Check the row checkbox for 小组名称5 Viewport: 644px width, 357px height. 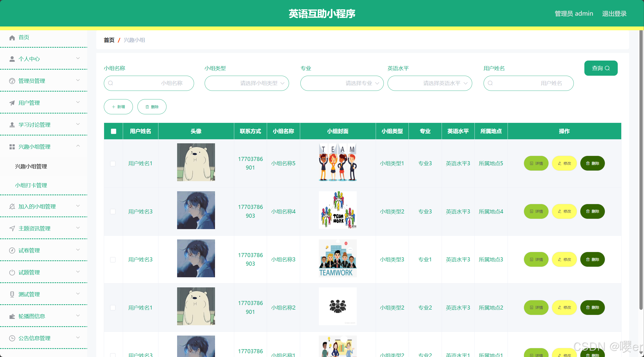click(x=113, y=163)
